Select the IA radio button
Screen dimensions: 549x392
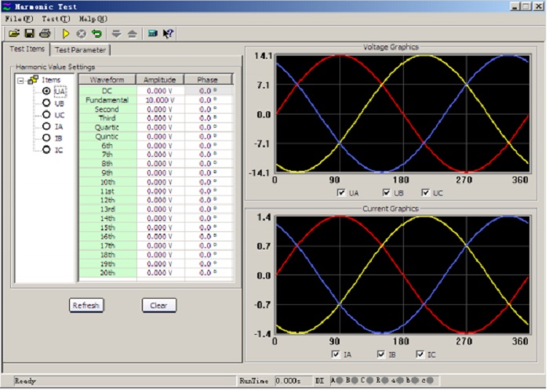(46, 126)
